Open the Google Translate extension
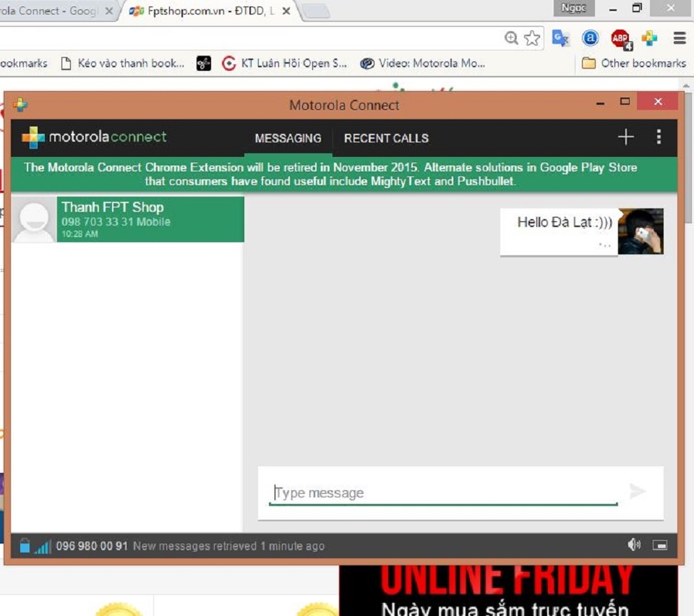The height and width of the screenshot is (616, 694). coord(560,38)
